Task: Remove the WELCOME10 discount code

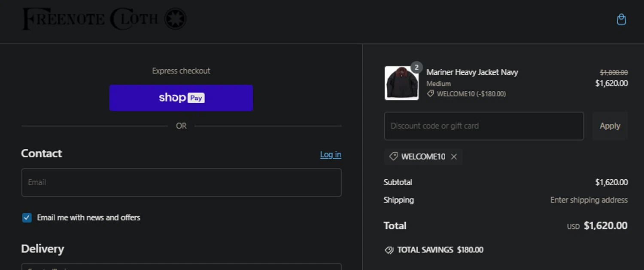Action: pos(454,157)
